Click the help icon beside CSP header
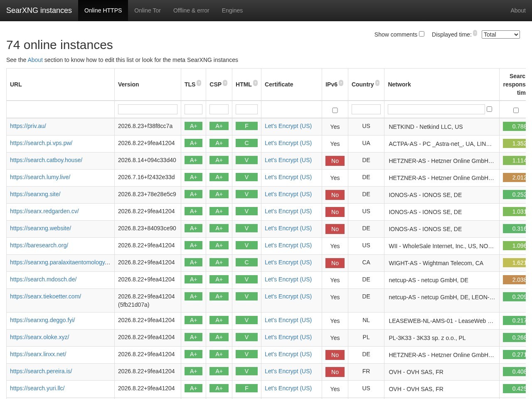Screen dimensions: 532x399 click(x=225, y=83)
